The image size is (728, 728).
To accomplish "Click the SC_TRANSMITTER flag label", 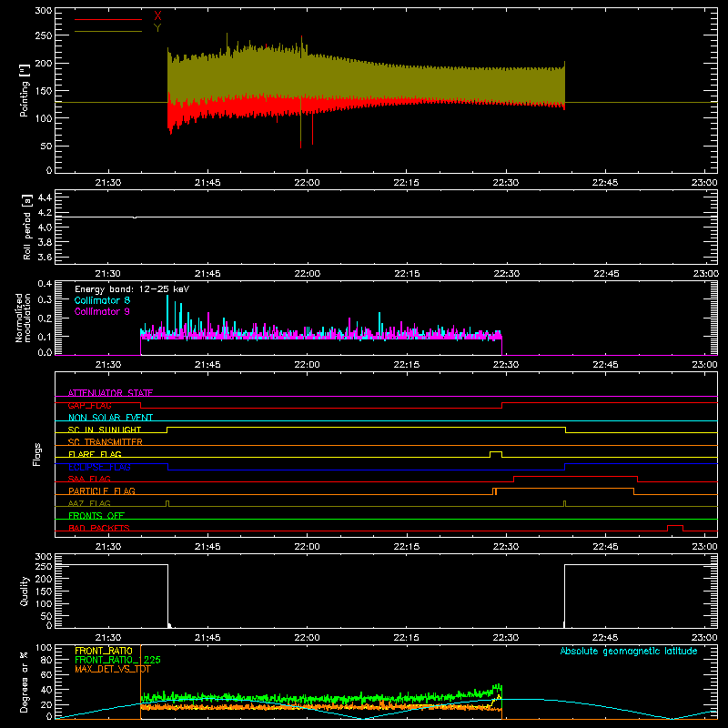I will point(106,442).
